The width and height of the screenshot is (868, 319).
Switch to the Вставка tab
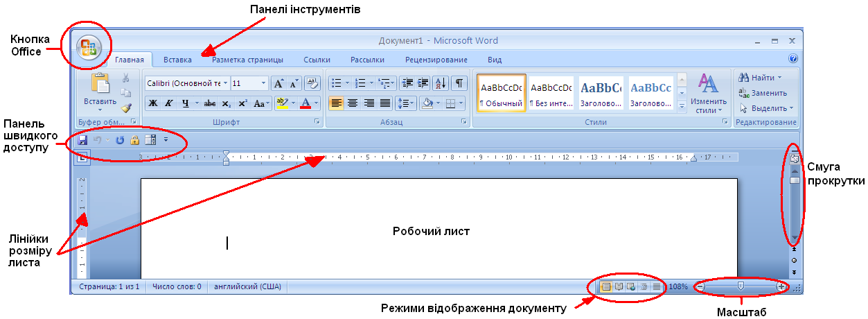178,60
